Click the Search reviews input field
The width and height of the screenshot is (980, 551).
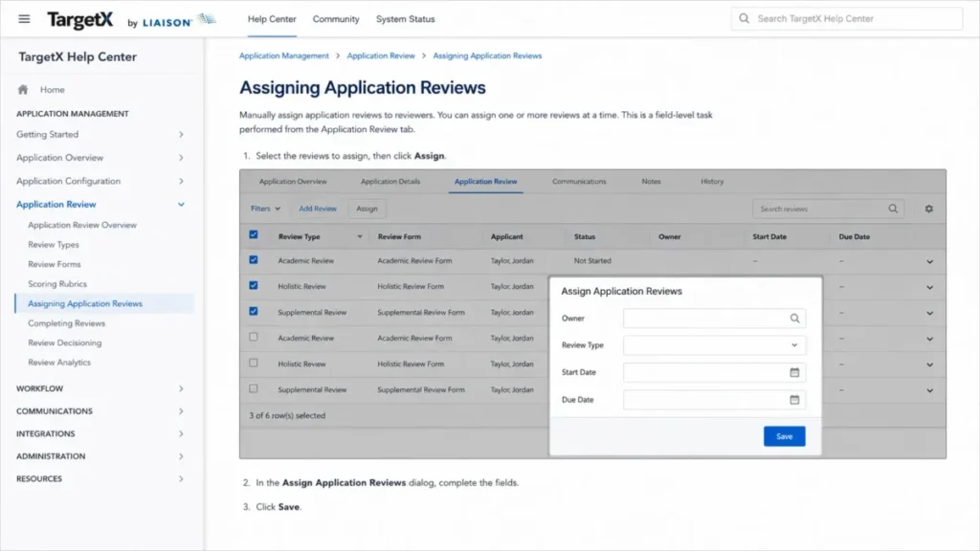pyautogui.click(x=828, y=209)
